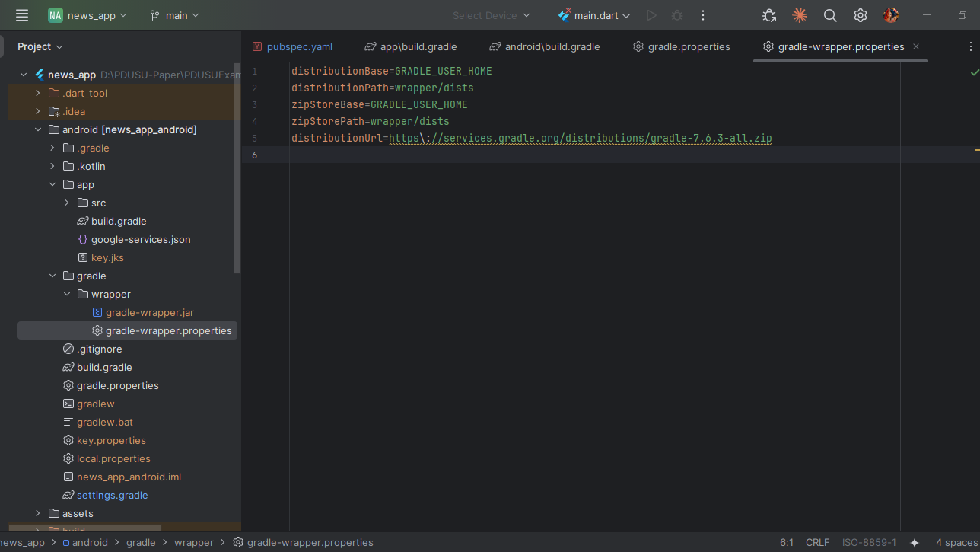This screenshot has width=980, height=552.
Task: Click the project tree vertical scrollbar
Action: pyautogui.click(x=237, y=168)
